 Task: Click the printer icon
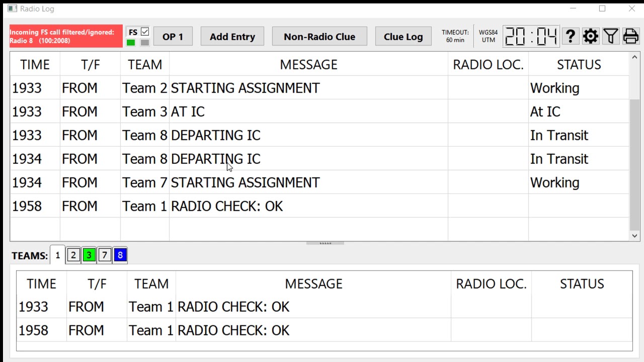pyautogui.click(x=630, y=36)
